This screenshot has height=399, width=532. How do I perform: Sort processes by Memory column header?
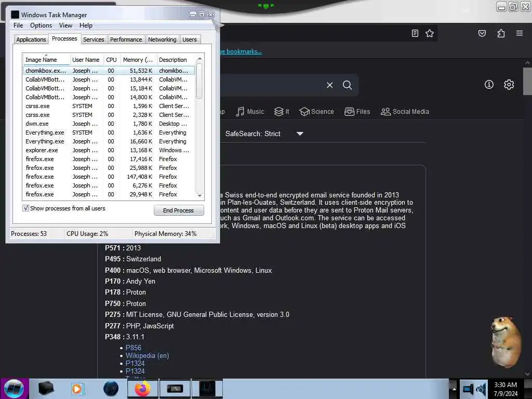(x=138, y=60)
